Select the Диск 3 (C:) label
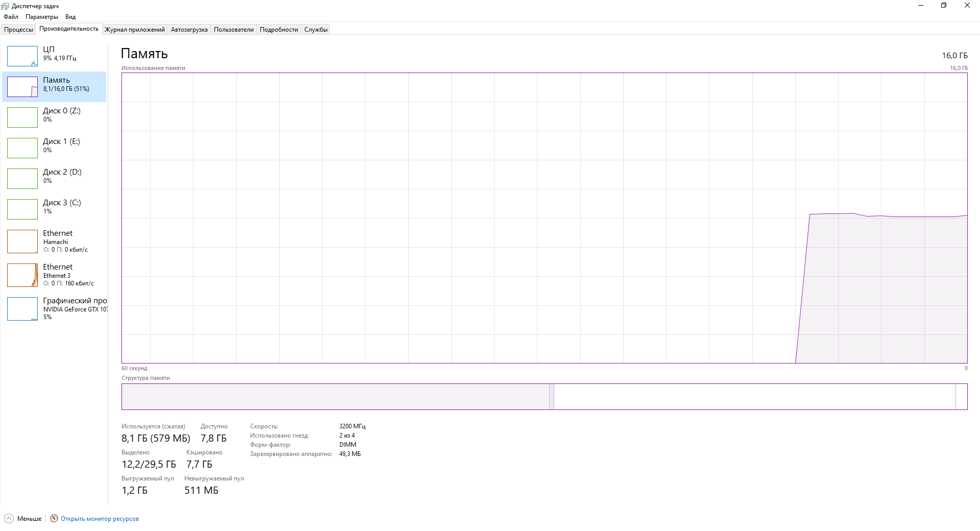 62,203
